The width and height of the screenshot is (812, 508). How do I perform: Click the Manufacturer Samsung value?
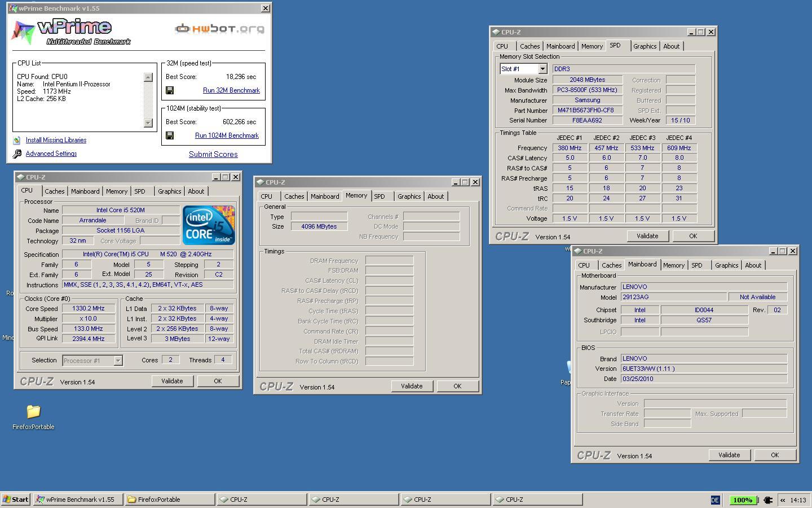[x=588, y=100]
